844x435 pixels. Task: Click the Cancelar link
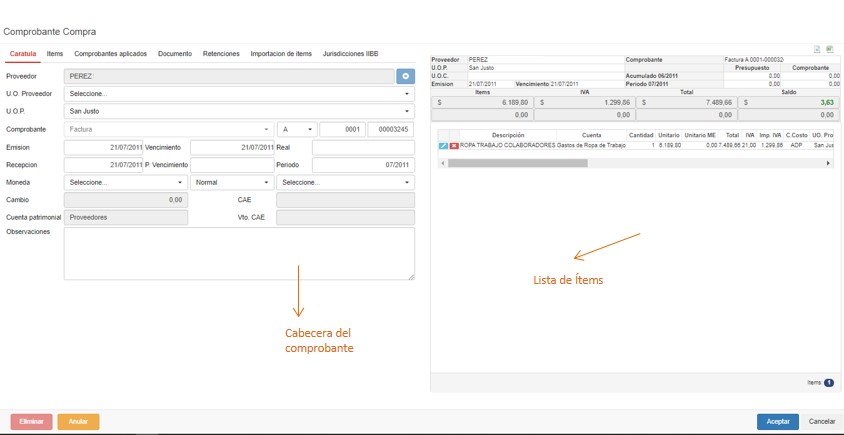(821, 422)
